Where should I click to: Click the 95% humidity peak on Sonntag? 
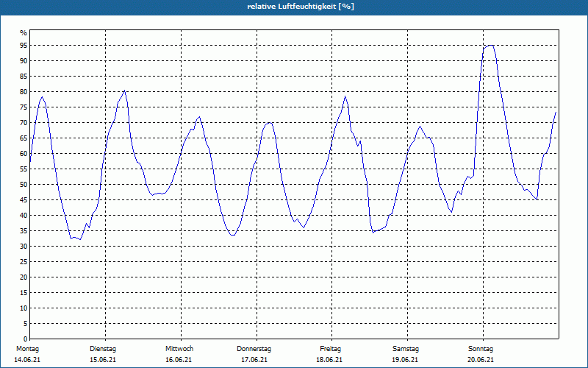pyautogui.click(x=490, y=46)
